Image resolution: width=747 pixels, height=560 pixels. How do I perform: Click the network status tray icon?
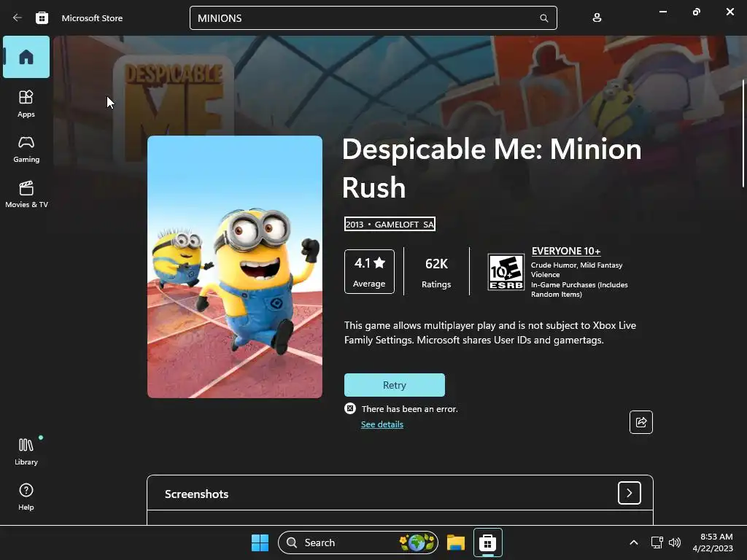click(x=657, y=542)
